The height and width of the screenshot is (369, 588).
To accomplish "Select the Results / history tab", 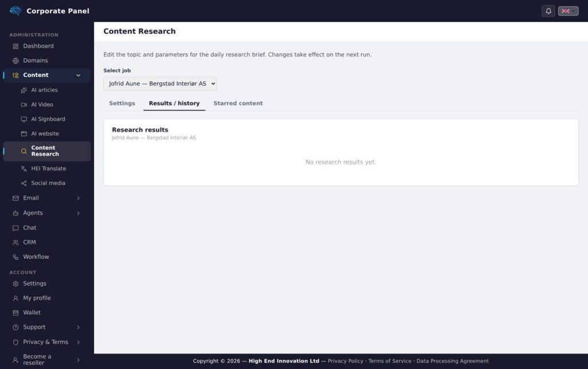I will (x=174, y=103).
